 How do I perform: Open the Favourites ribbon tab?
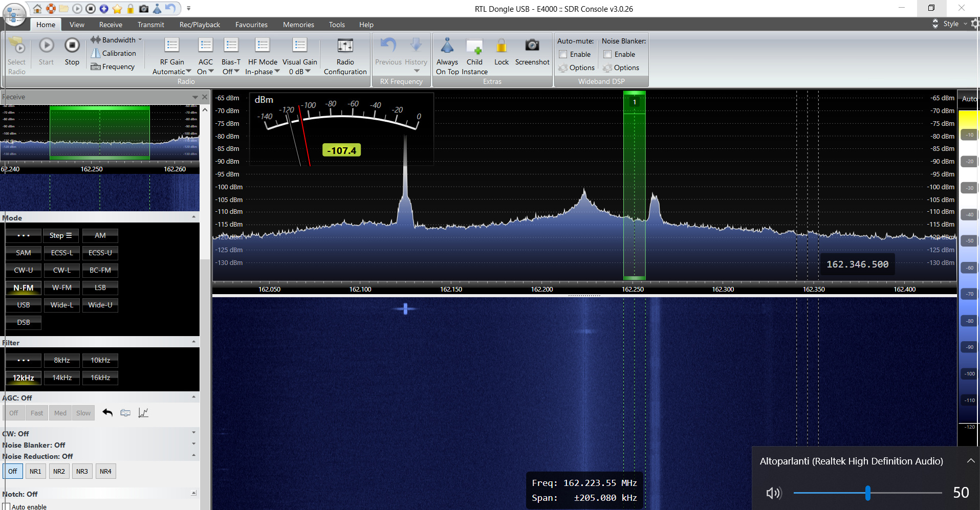click(x=251, y=25)
